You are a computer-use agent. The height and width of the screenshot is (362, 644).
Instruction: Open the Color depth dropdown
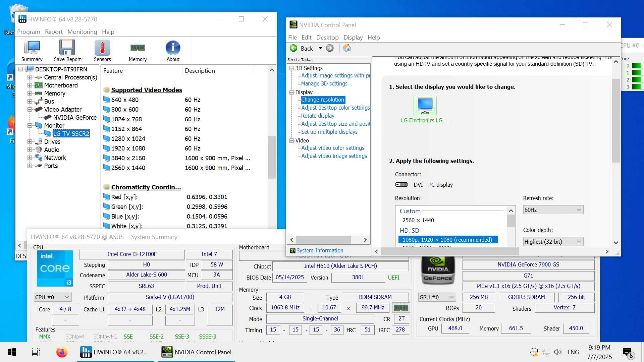[x=553, y=242]
